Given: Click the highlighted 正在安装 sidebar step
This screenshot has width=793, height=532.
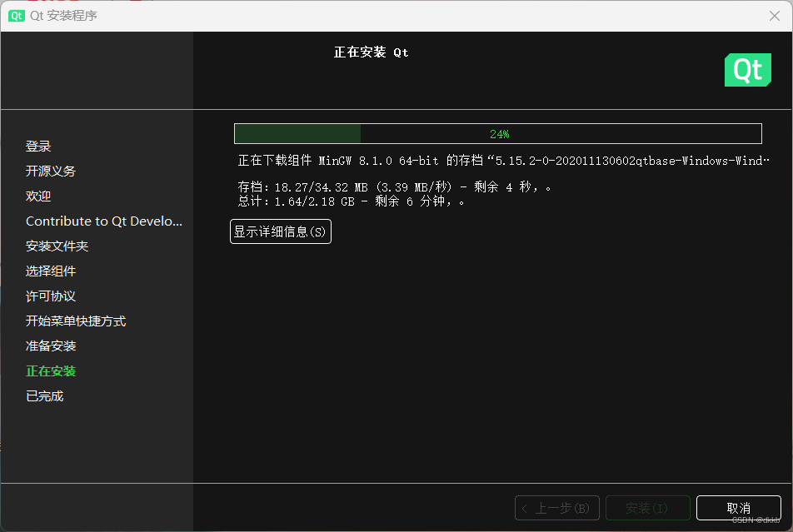Looking at the screenshot, I should point(51,371).
